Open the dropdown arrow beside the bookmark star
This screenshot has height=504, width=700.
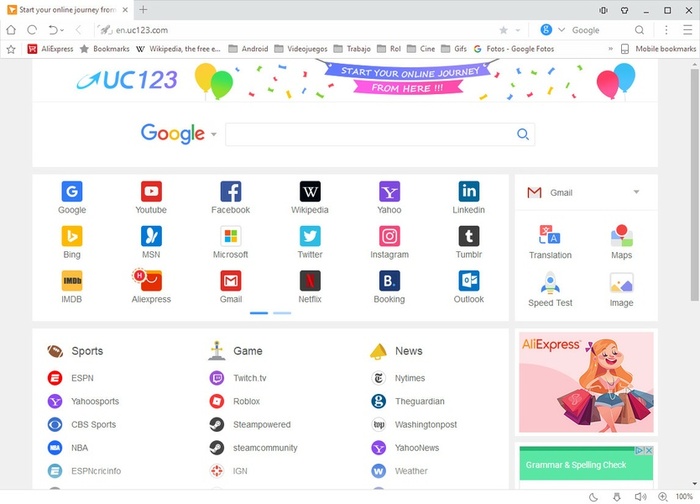pyautogui.click(x=518, y=30)
